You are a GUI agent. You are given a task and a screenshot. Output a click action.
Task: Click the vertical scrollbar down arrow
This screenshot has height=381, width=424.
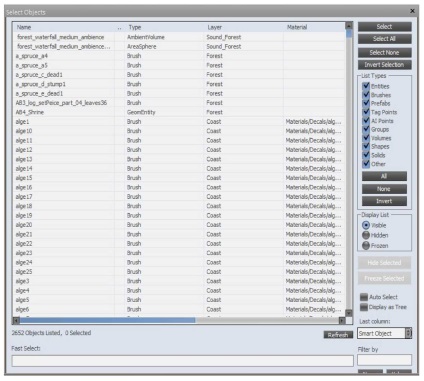[x=349, y=313]
